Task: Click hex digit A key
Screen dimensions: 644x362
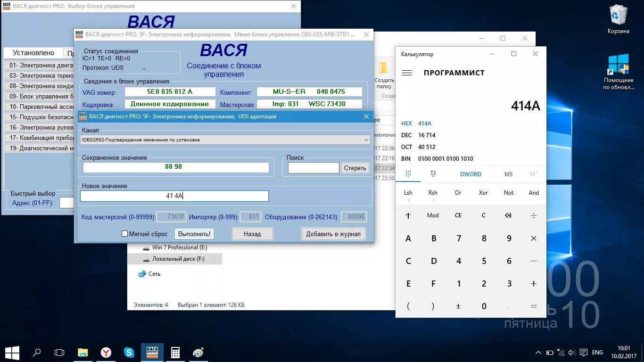Action: [x=408, y=239]
